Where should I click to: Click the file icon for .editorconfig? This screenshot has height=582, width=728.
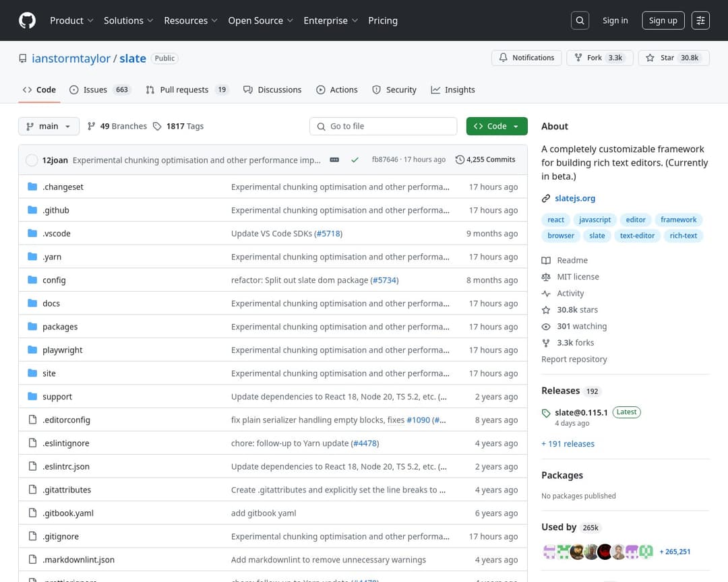click(x=32, y=420)
